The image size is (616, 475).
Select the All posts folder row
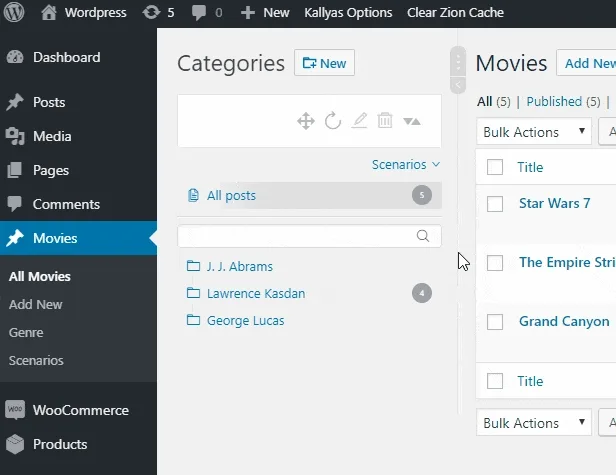(x=310, y=195)
